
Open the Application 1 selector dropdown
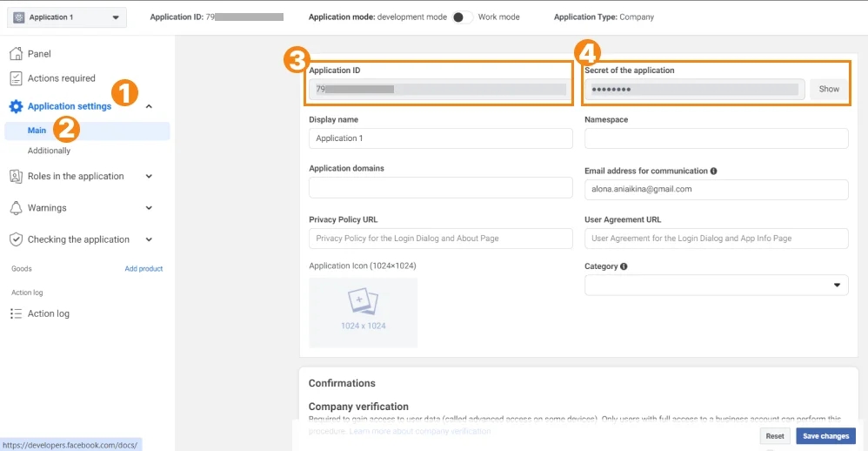click(67, 17)
